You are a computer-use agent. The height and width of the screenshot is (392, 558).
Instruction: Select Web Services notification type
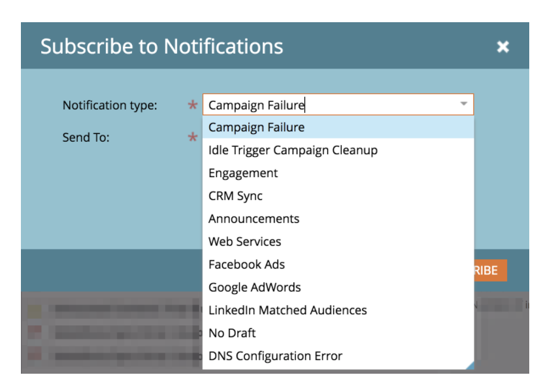pos(244,242)
